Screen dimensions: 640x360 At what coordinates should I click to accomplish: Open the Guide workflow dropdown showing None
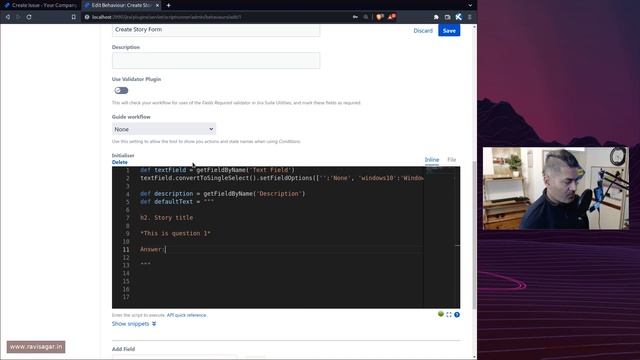point(164,129)
